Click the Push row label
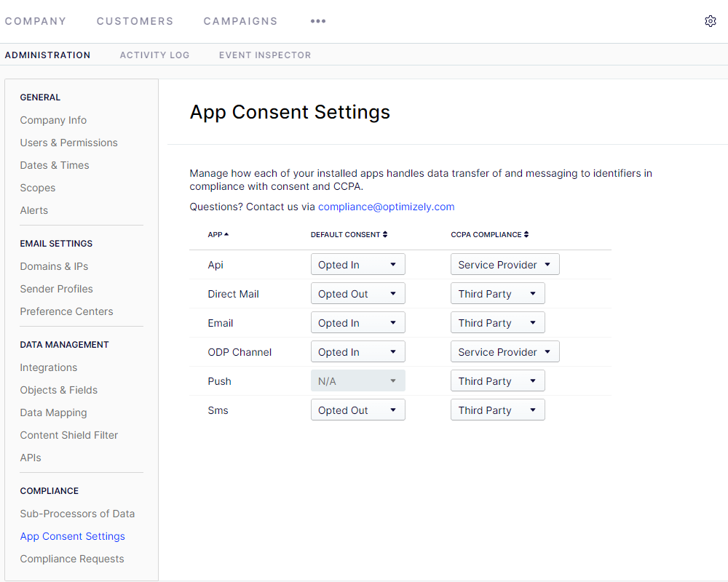The width and height of the screenshot is (728, 582). tap(220, 381)
